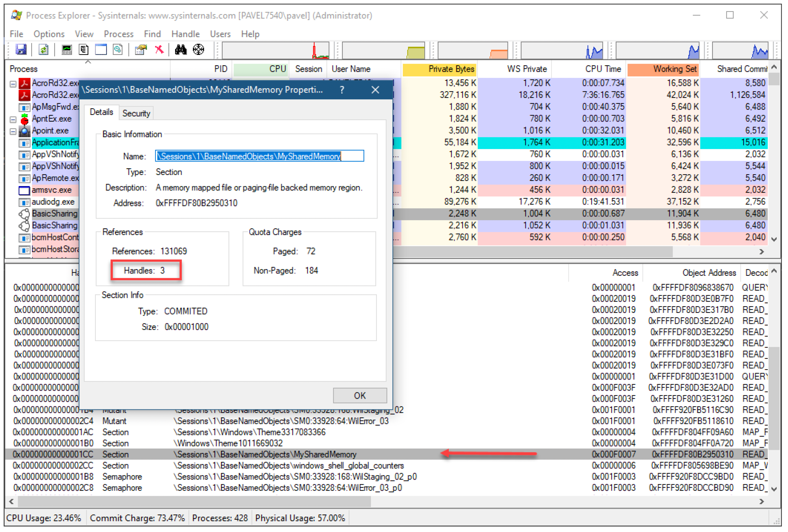
Task: Collapse the ApntEx.exe process tree
Action: [13, 119]
